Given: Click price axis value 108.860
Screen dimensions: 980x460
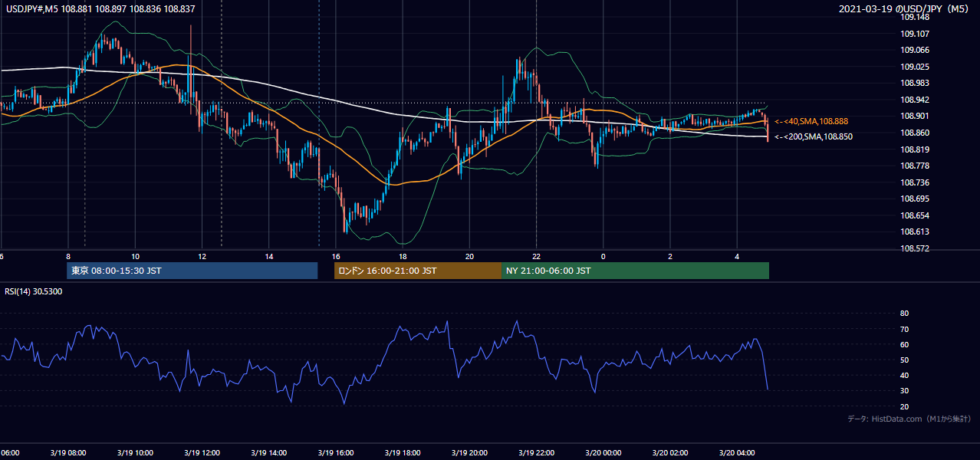Looking at the screenshot, I should 915,133.
